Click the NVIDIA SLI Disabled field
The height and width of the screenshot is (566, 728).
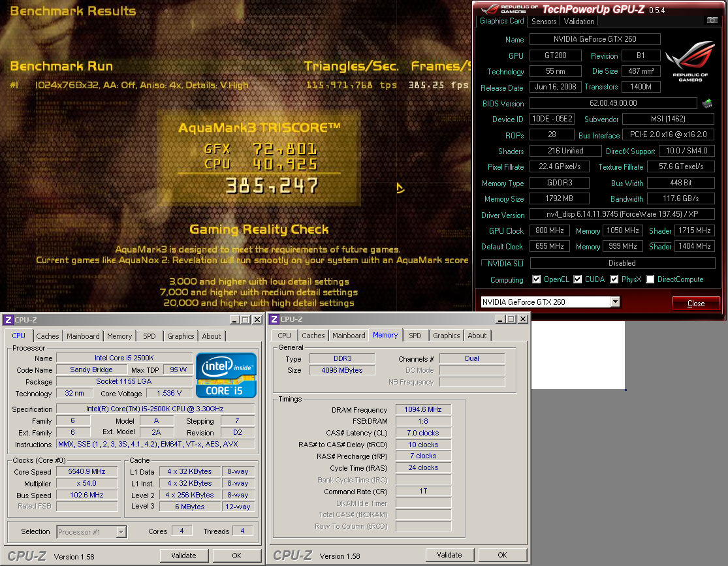pyautogui.click(x=622, y=263)
